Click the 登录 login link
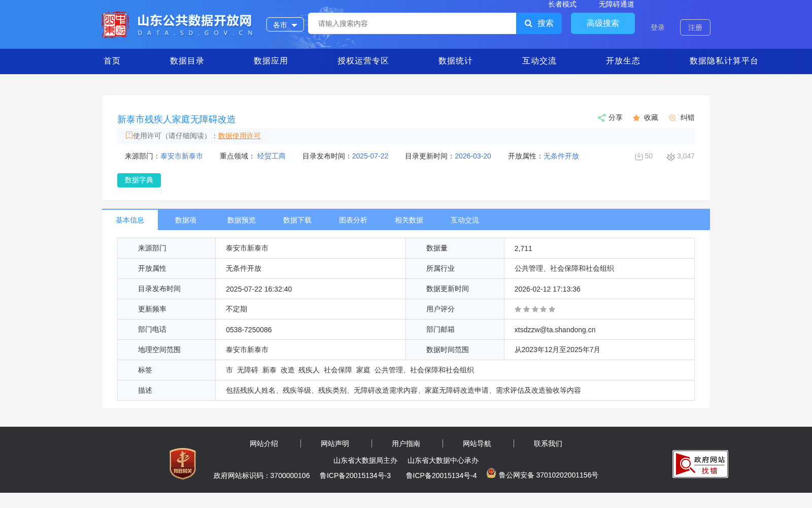 [658, 27]
